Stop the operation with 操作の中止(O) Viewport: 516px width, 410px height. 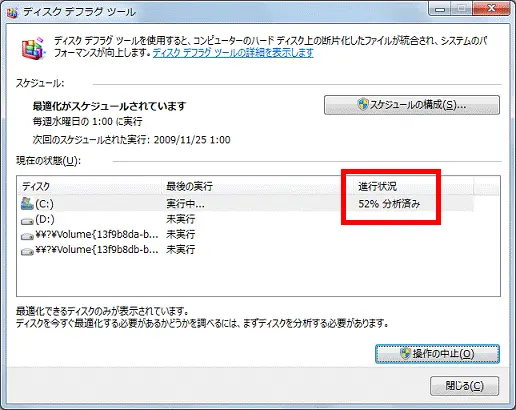click(x=437, y=354)
